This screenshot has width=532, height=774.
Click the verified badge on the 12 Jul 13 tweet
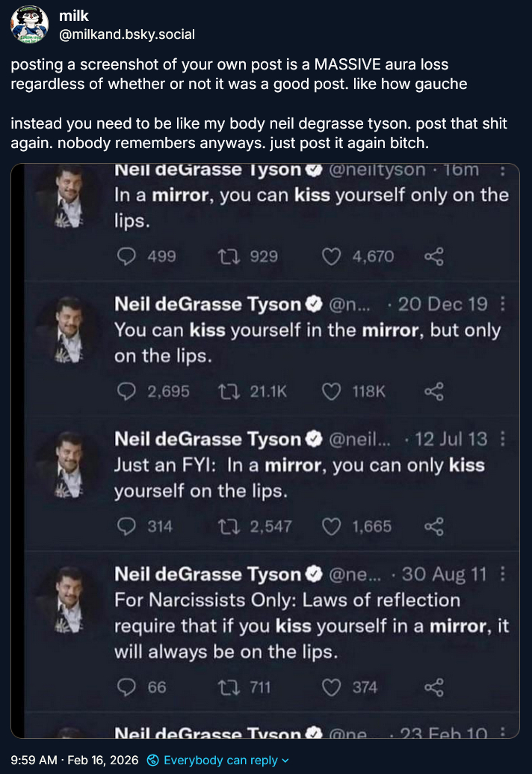point(315,439)
